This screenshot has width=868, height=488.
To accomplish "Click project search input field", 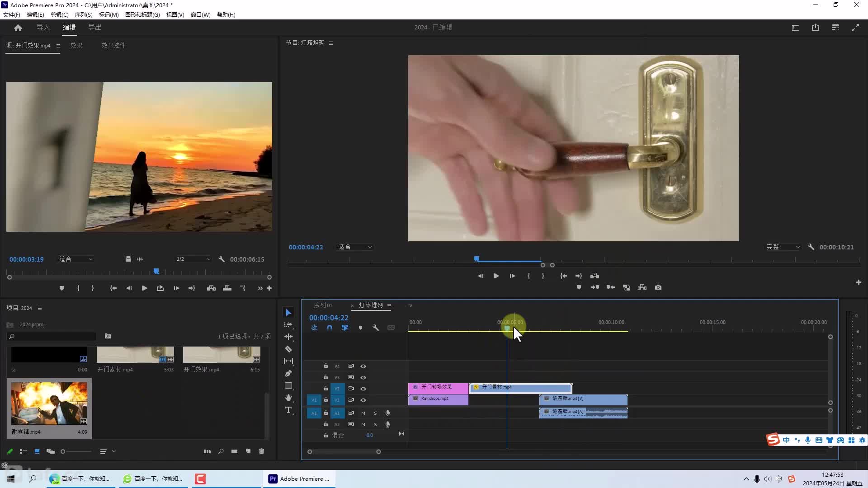I will pos(52,337).
